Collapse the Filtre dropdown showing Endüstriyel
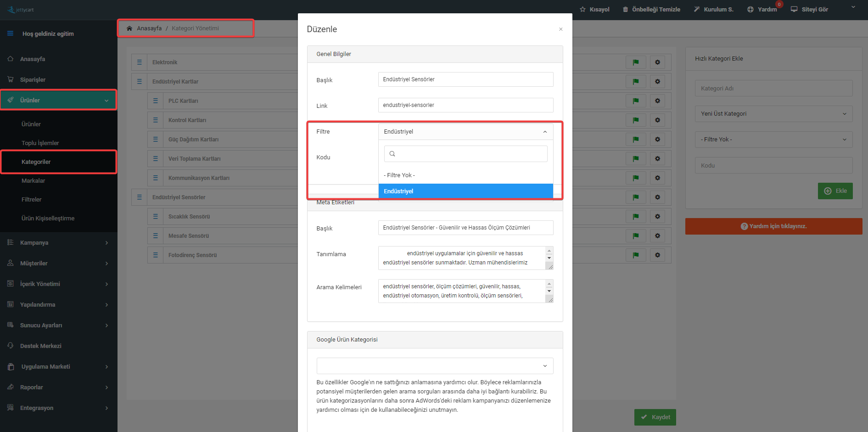The width and height of the screenshot is (868, 432). click(x=466, y=132)
